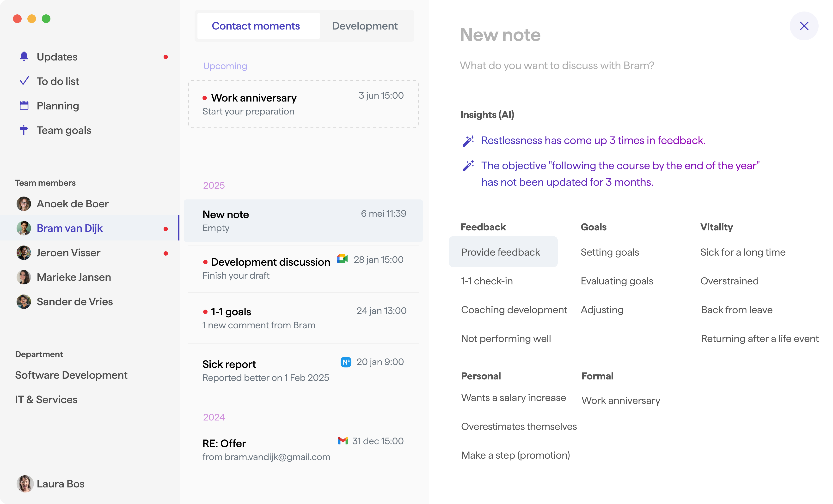Open the Software Development department
Image resolution: width=833 pixels, height=504 pixels.
71,375
